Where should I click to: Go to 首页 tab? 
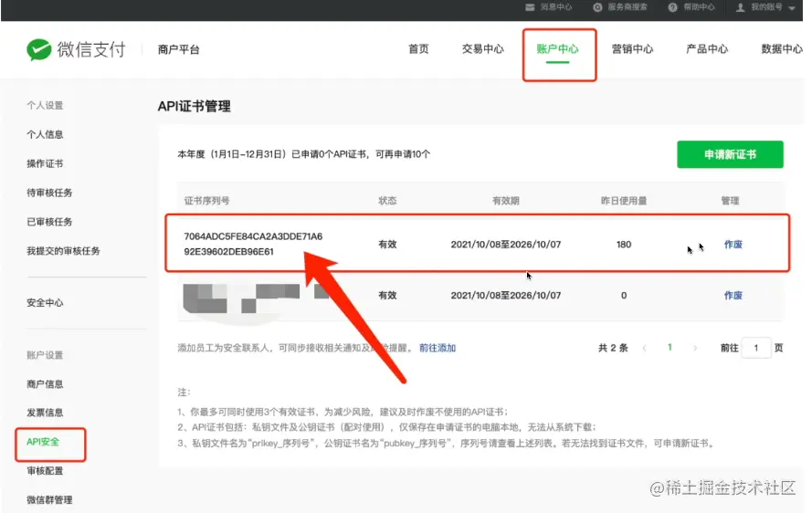pyautogui.click(x=418, y=49)
